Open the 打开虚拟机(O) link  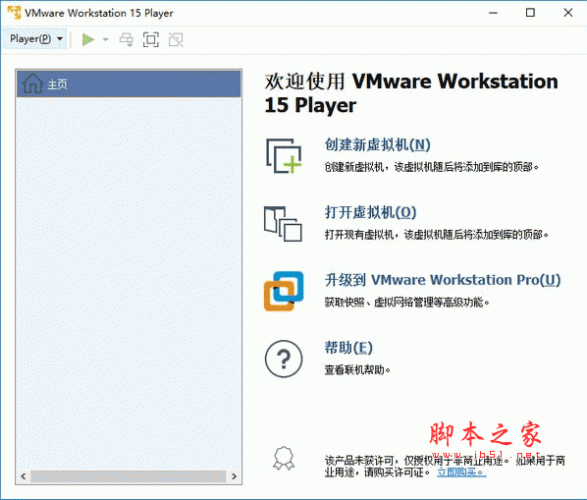(x=371, y=213)
